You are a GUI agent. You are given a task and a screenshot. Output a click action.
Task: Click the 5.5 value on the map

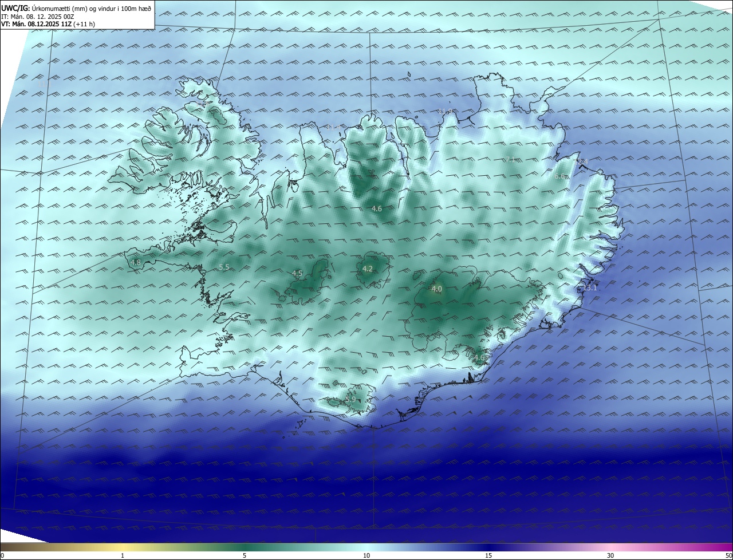point(224,267)
